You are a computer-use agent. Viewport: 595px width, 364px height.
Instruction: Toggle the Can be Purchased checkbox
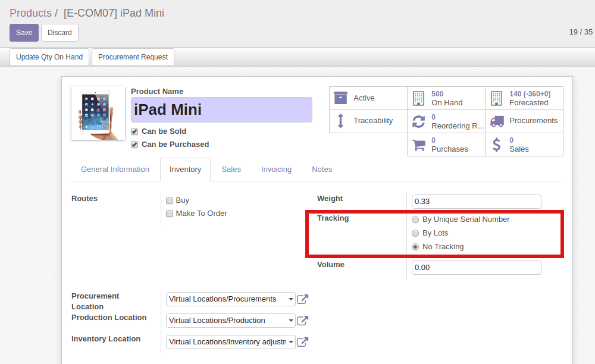134,145
